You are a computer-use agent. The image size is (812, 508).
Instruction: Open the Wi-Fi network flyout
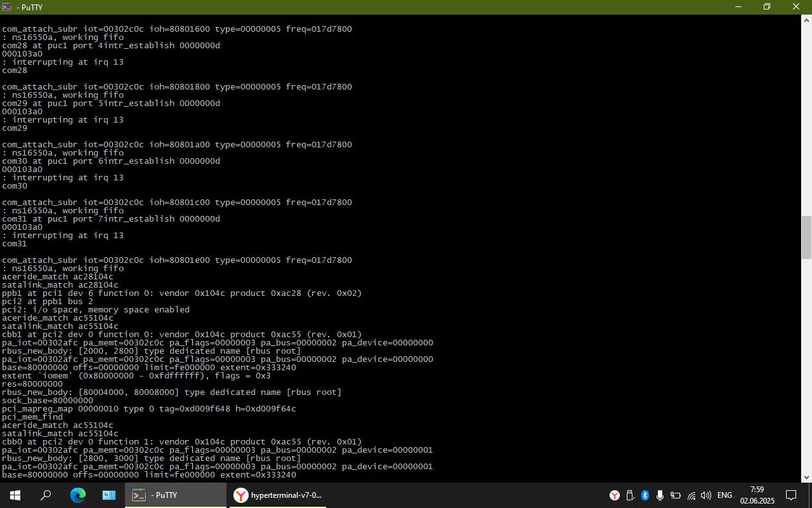coord(691,495)
